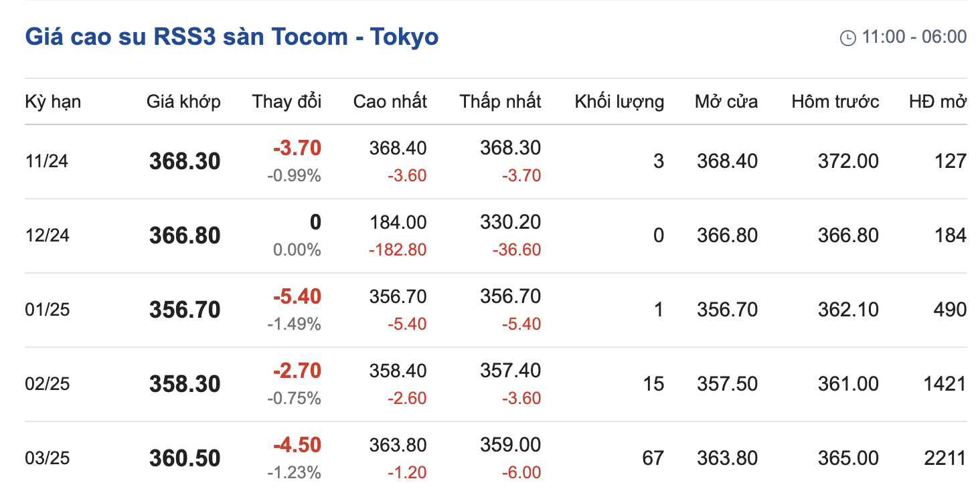Viewport: 980px width, 495px height.
Task: Click the Hôm trước column header
Action: [835, 102]
